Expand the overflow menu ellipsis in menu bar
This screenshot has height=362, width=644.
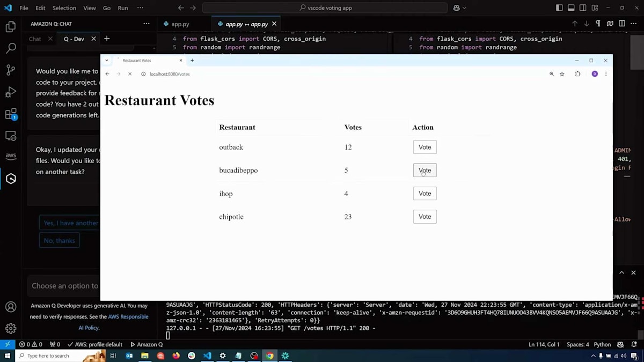pyautogui.click(x=141, y=8)
